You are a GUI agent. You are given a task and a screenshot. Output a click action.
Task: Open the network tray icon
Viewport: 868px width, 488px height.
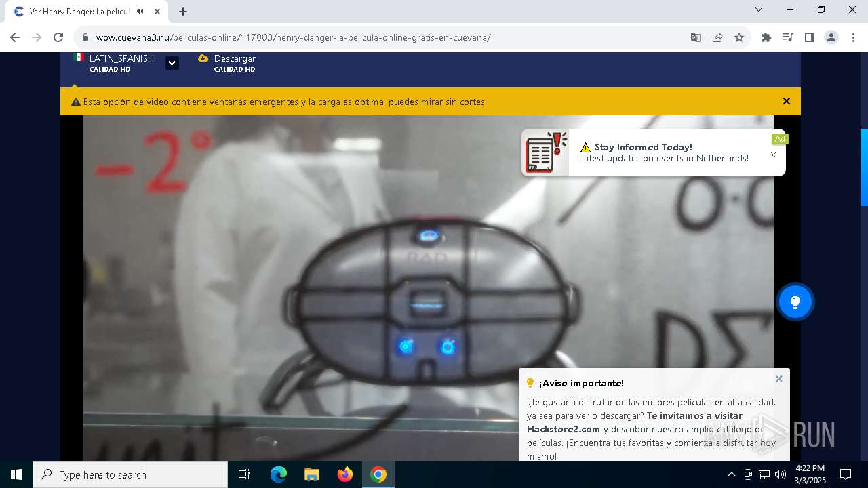pyautogui.click(x=764, y=474)
